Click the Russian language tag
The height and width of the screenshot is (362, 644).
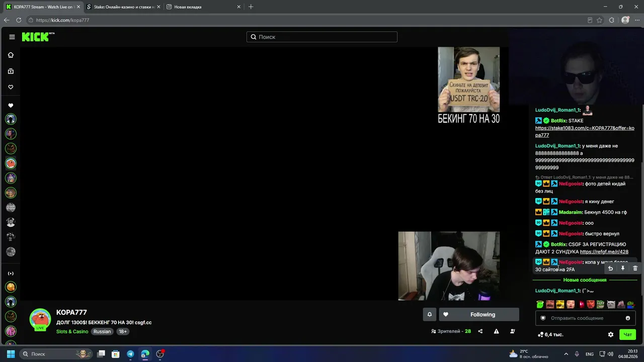(102, 331)
